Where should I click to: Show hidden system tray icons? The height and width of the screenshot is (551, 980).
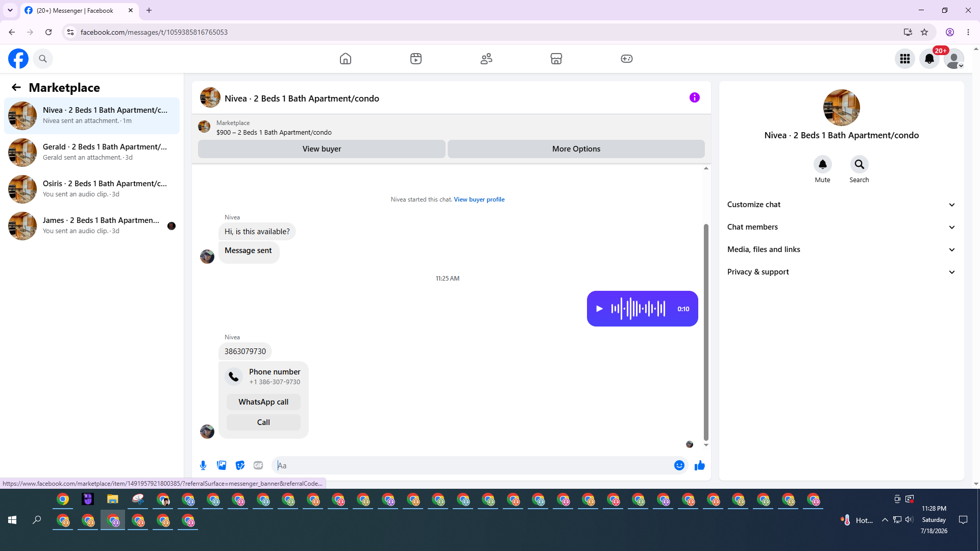[885, 520]
